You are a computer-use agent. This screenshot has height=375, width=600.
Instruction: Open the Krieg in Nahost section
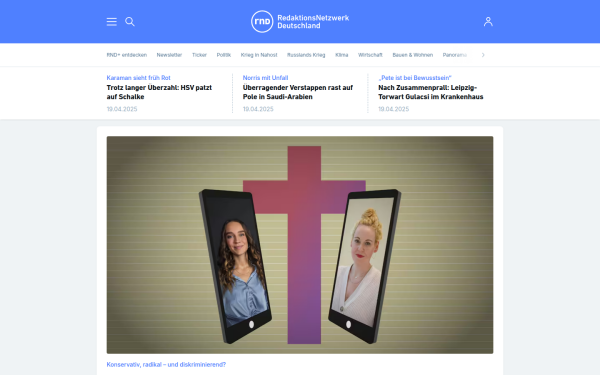pyautogui.click(x=259, y=55)
